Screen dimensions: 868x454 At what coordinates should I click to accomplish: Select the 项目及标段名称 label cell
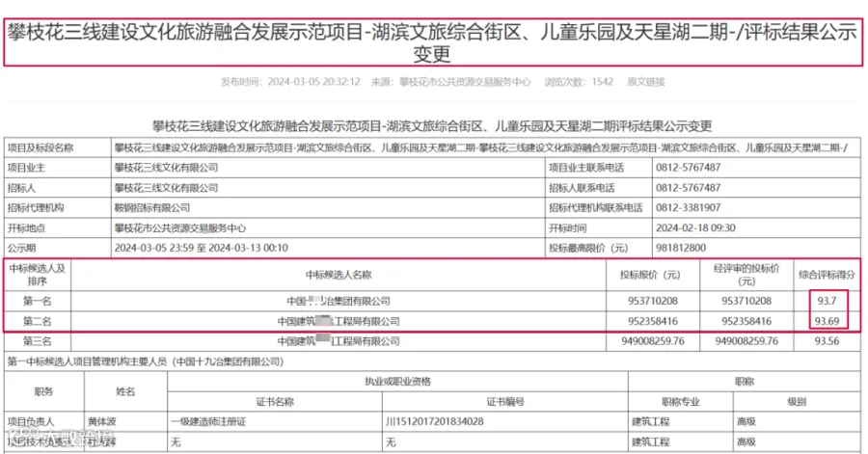click(x=58, y=147)
